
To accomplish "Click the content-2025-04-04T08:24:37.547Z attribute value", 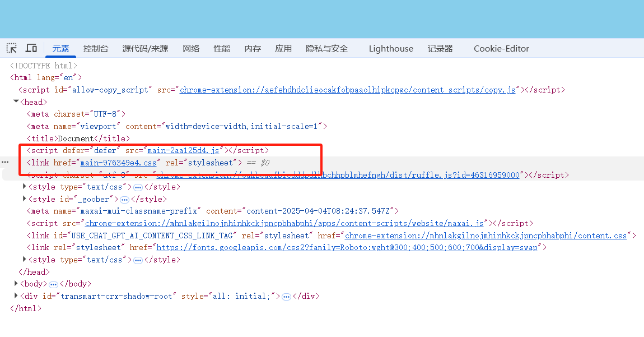I will 318,211.
